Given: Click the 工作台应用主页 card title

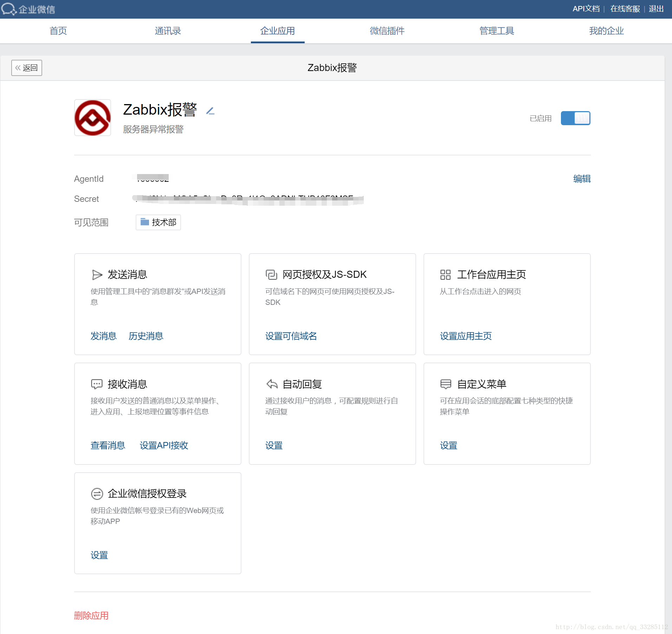Looking at the screenshot, I should [491, 275].
